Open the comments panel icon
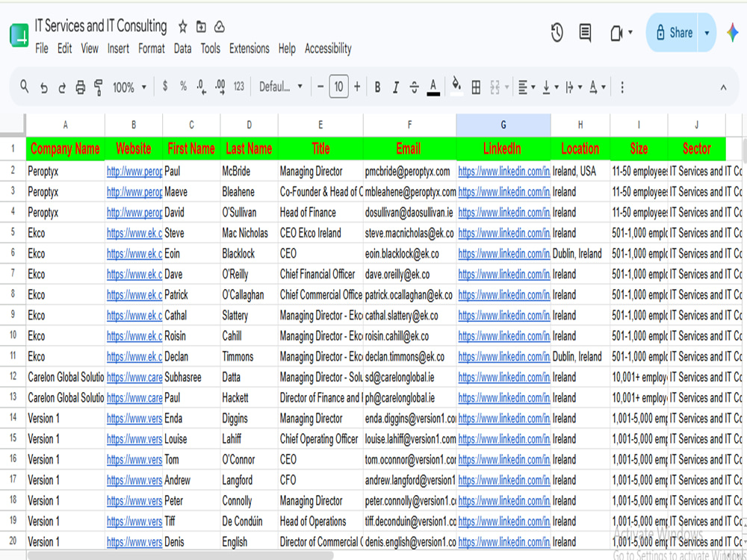 [585, 32]
